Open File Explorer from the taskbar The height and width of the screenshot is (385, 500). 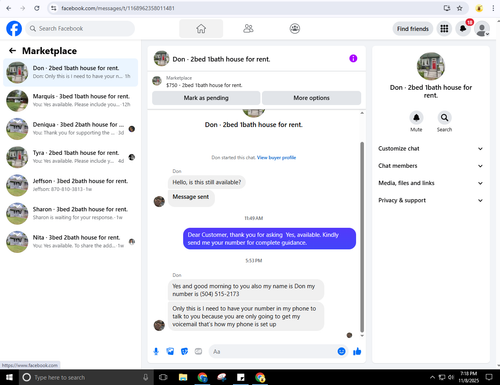[183, 377]
